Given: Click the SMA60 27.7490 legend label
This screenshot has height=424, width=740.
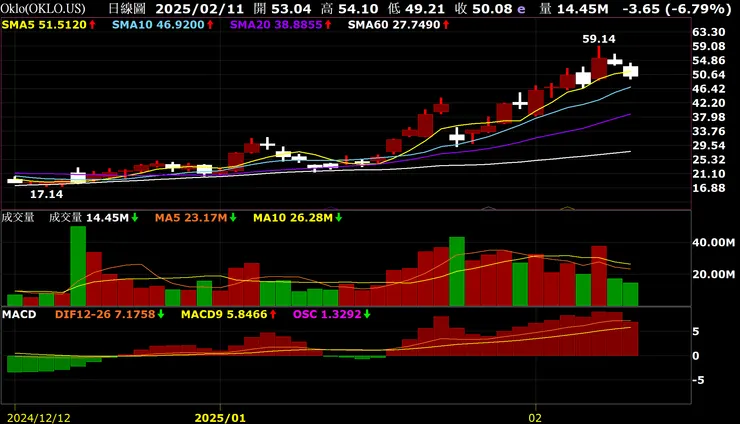Looking at the screenshot, I should (394, 25).
